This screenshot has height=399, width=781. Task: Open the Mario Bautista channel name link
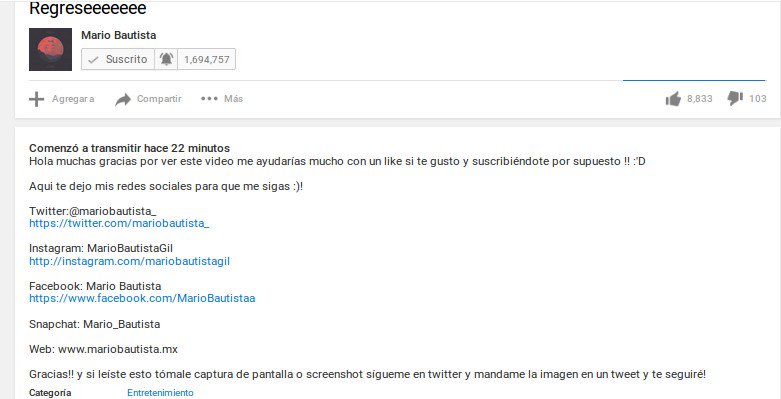coord(119,35)
